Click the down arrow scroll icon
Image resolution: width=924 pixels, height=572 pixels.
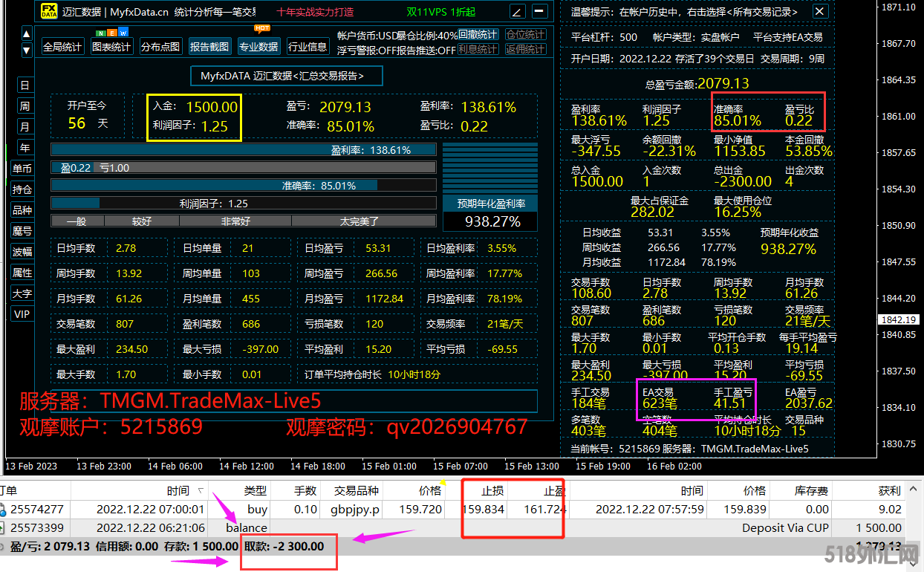(x=27, y=51)
